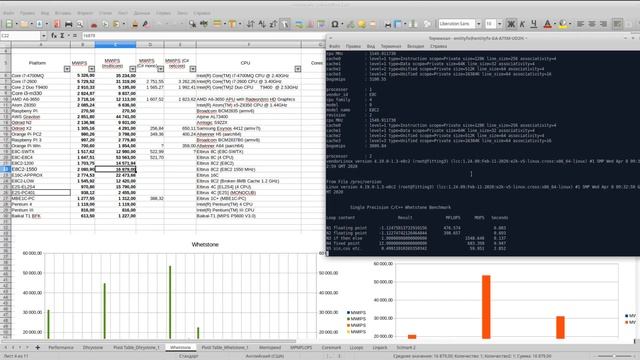The image size is (640, 360).
Task: Toggle Center Horizontally alignment button
Action: click(x=591, y=24)
